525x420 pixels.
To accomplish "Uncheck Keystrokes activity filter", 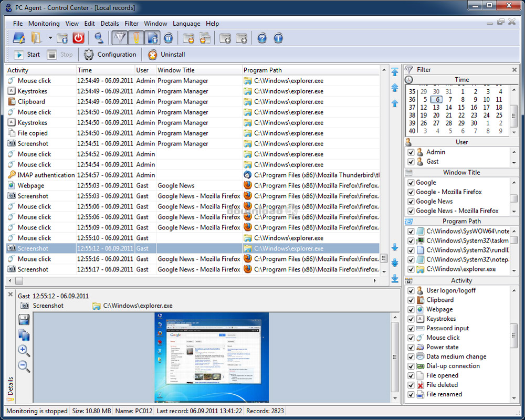I will coord(411,319).
